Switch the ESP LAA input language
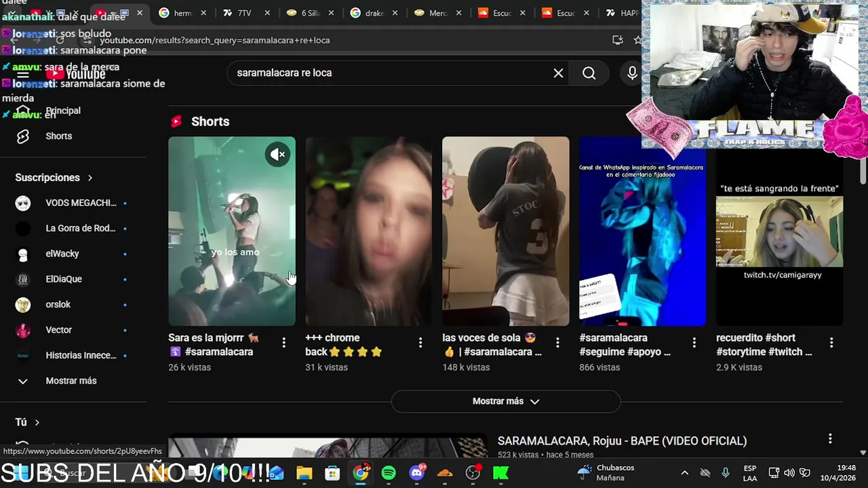Image resolution: width=868 pixels, height=488 pixels. 750,473
